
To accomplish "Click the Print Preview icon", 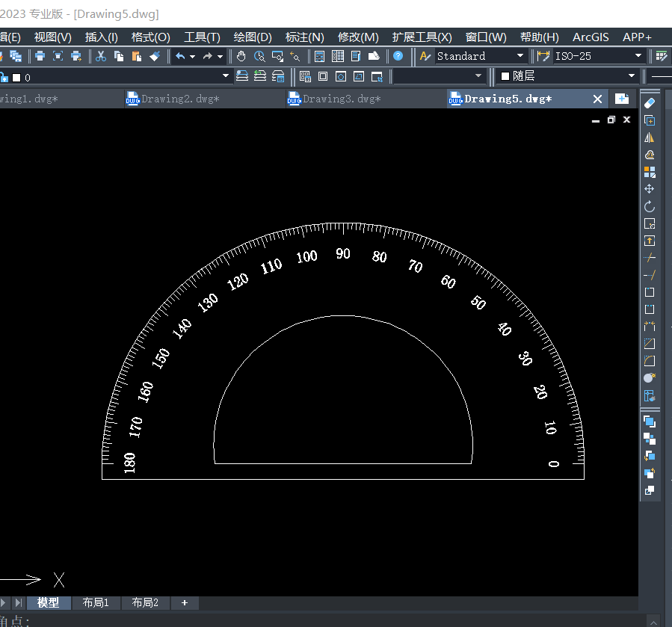I will click(x=58, y=56).
